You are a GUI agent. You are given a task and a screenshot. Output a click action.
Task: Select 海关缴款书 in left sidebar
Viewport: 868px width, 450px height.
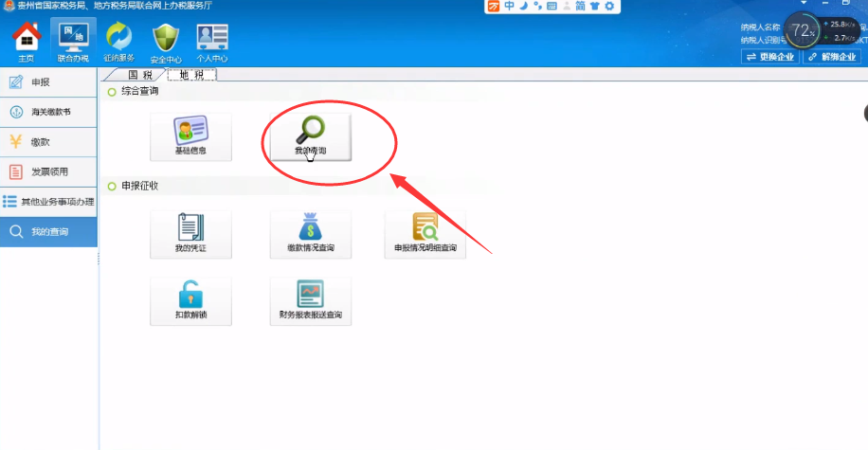(x=48, y=112)
